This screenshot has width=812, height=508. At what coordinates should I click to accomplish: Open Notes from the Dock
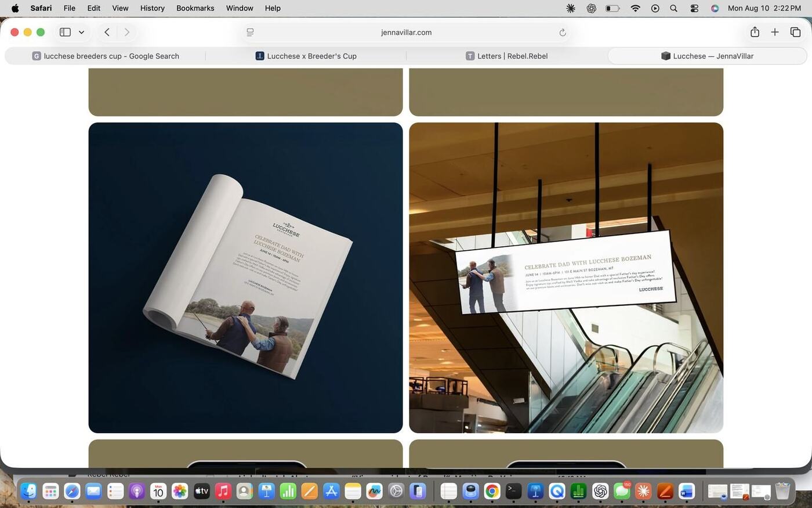tap(353, 492)
